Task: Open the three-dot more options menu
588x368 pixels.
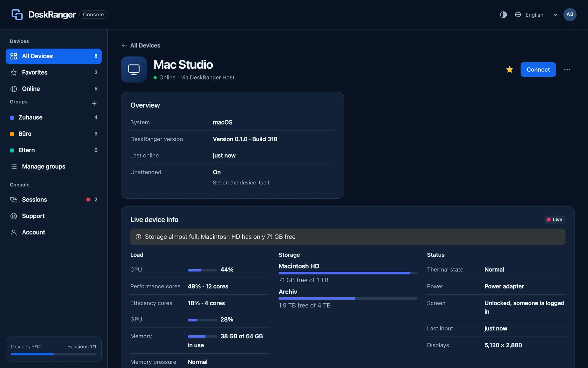Action: tap(567, 69)
